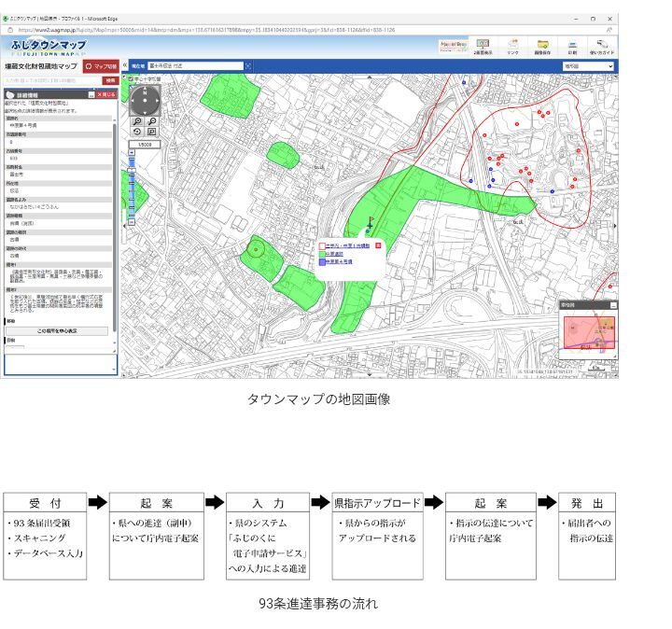Click the detail panel vertical scrollbar
The height and width of the screenshot is (629, 672).
pyautogui.click(x=115, y=227)
